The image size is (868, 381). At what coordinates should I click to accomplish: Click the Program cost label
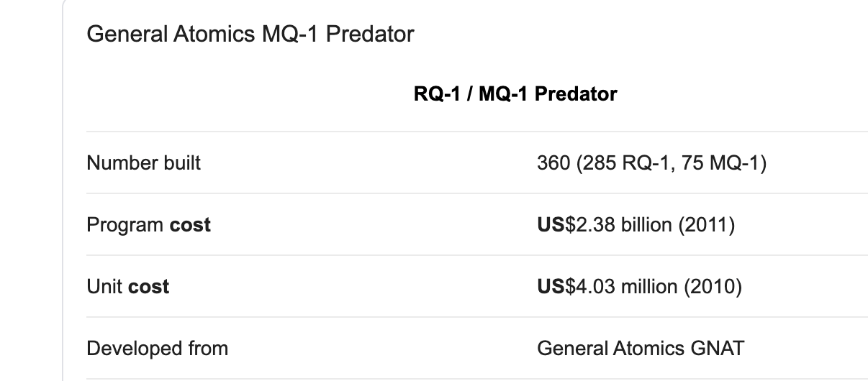(148, 225)
